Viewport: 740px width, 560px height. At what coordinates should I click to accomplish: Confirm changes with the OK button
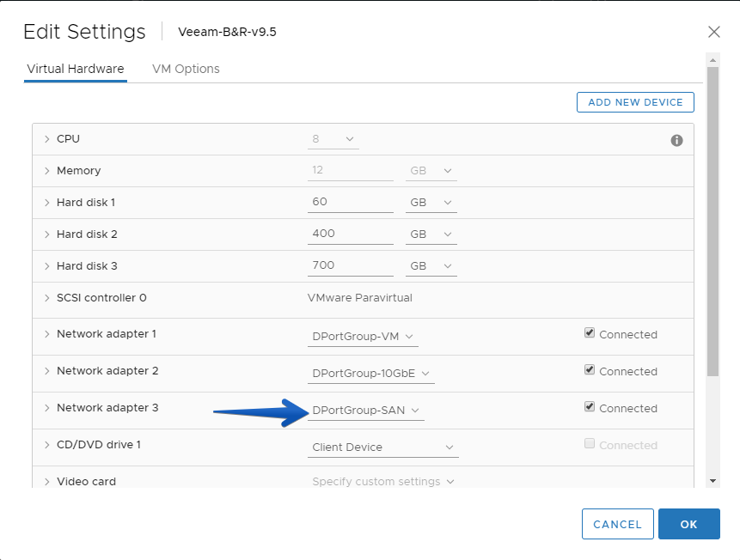[x=689, y=524]
